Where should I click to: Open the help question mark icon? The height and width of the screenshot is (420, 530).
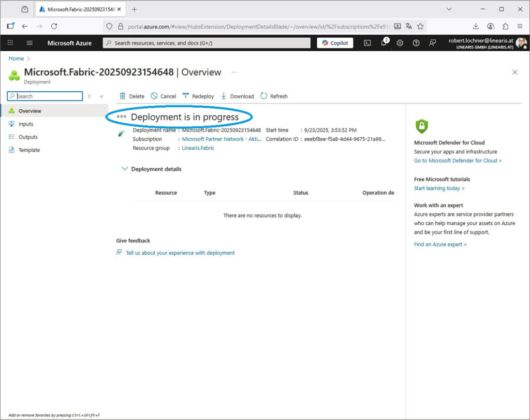[416, 43]
